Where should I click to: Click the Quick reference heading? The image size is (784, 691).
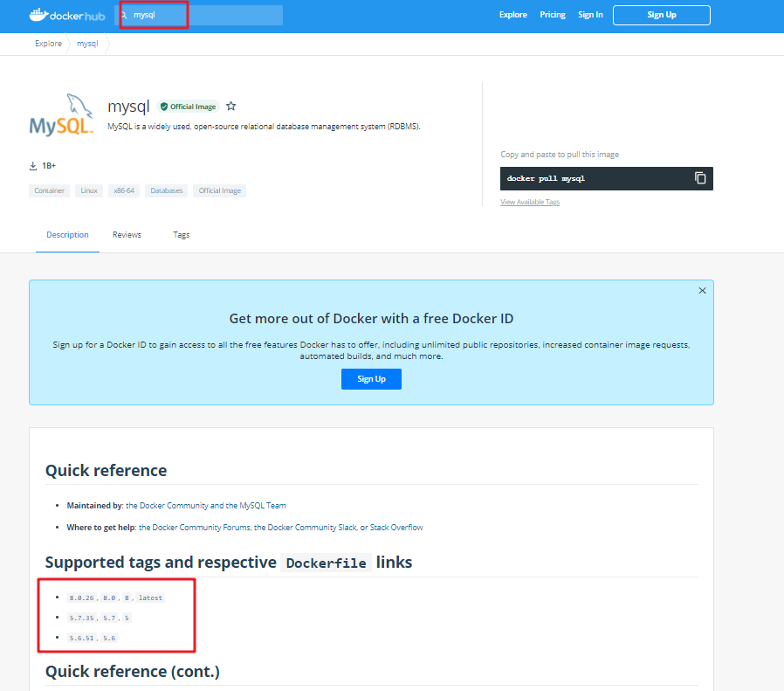[x=106, y=470]
